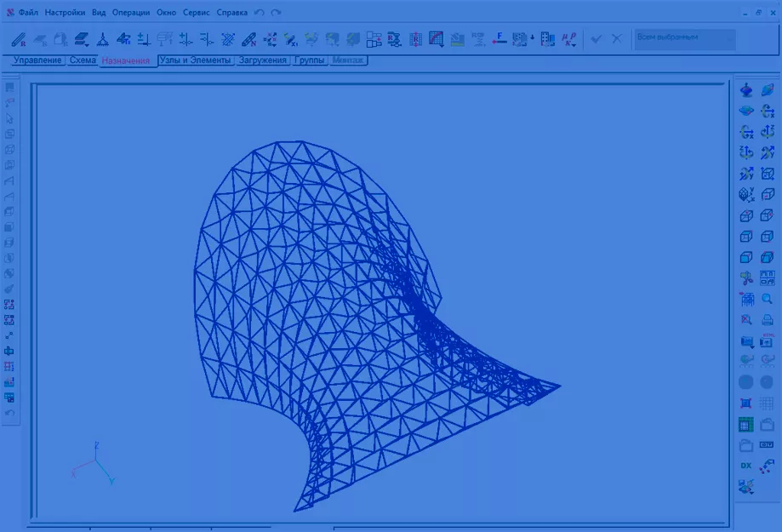Click the undo arrow beside Справка
Image resolution: width=782 pixels, height=532 pixels.
pos(260,13)
